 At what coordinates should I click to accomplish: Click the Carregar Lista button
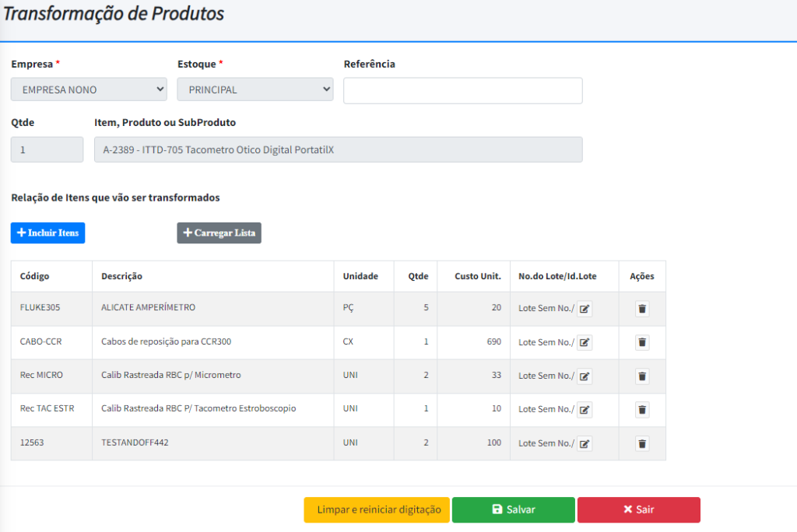(219, 233)
